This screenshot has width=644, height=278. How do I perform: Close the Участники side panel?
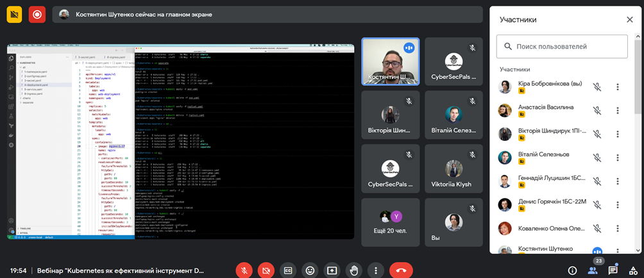click(x=629, y=20)
